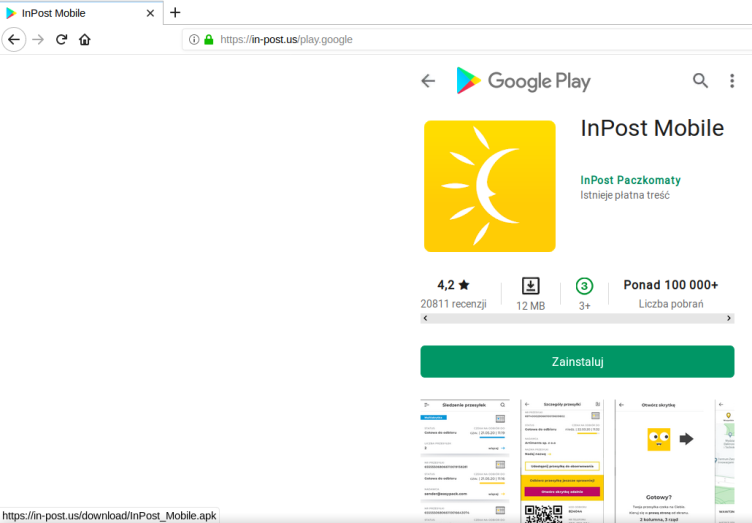Select the InPost Mobile browser tab

(70, 13)
